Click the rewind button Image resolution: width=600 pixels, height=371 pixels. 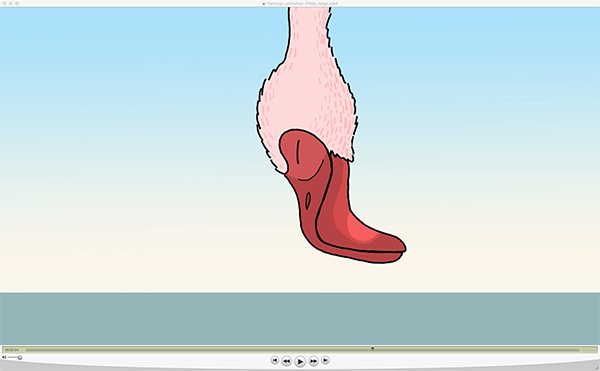[x=286, y=361]
